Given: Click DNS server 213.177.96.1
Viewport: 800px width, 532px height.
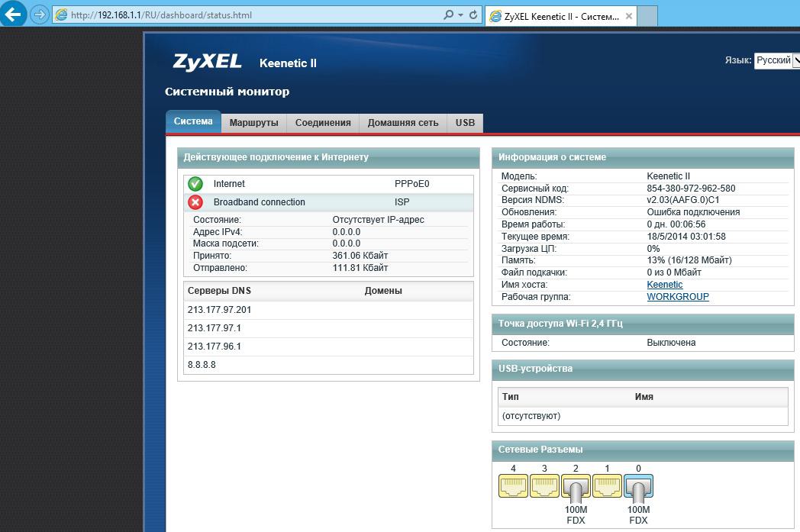Looking at the screenshot, I should [x=215, y=347].
